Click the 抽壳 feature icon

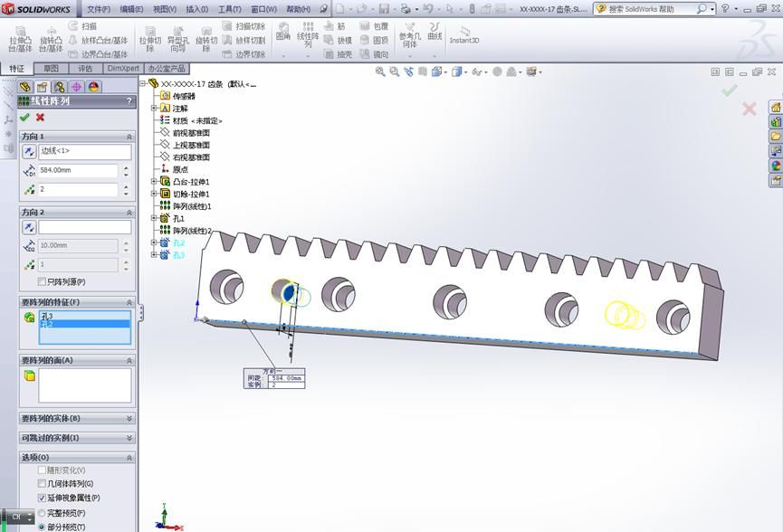(335, 52)
